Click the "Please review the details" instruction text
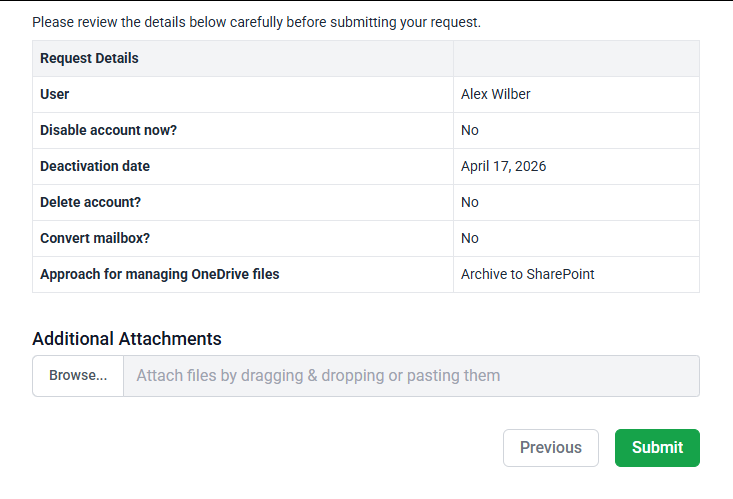Image resolution: width=733 pixels, height=499 pixels. [256, 22]
